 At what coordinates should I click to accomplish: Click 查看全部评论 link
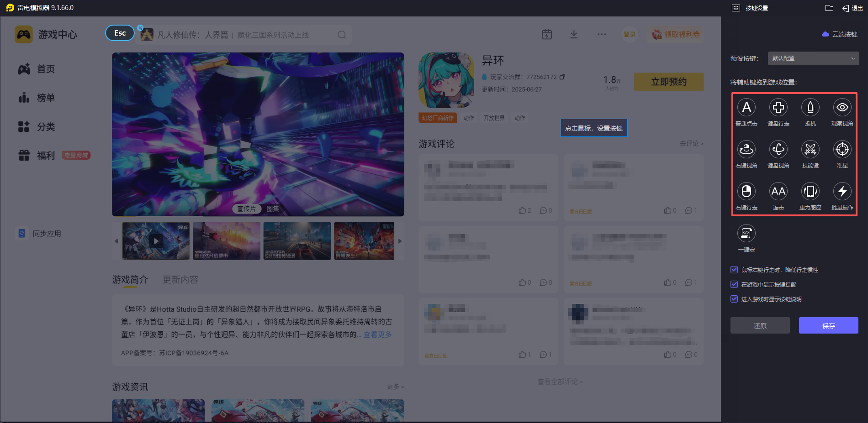click(x=560, y=381)
